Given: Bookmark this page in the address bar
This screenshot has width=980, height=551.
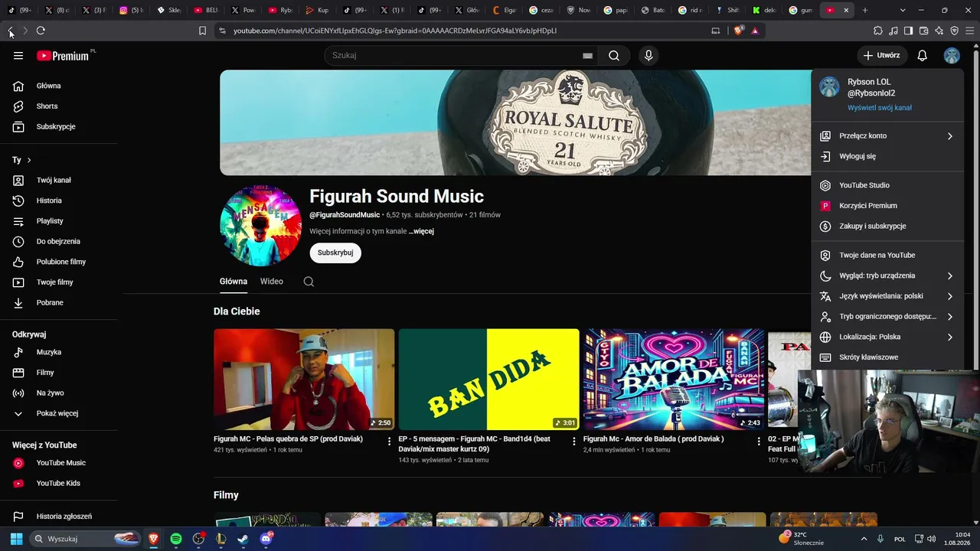Looking at the screenshot, I should tap(202, 31).
